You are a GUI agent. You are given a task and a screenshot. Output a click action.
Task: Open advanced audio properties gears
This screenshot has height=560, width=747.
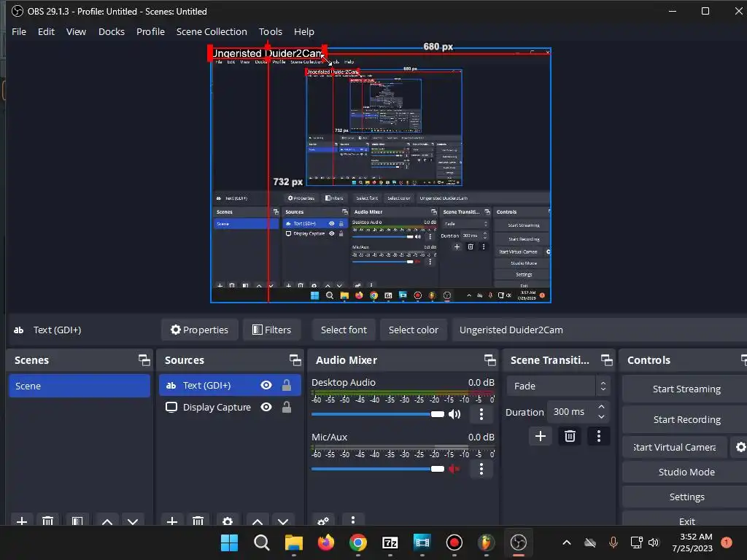[x=323, y=521]
